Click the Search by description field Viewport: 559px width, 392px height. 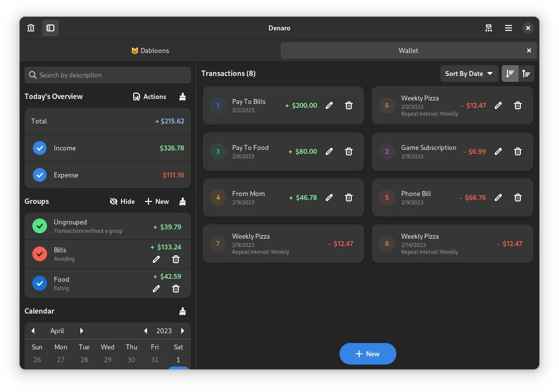(x=108, y=75)
